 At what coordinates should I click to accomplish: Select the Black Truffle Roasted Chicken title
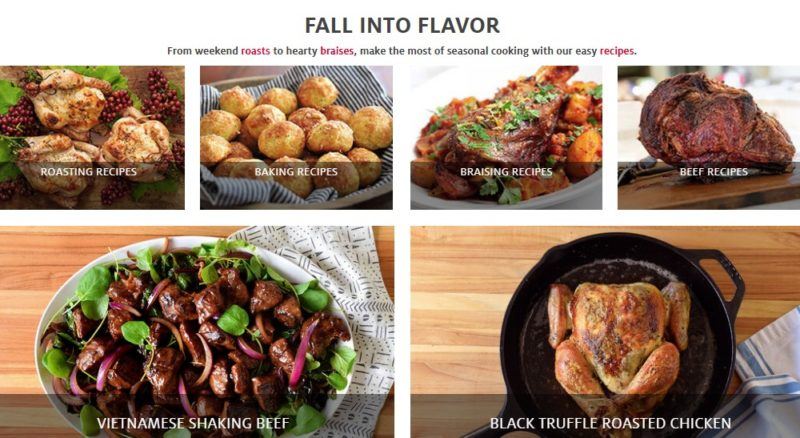pos(610,423)
